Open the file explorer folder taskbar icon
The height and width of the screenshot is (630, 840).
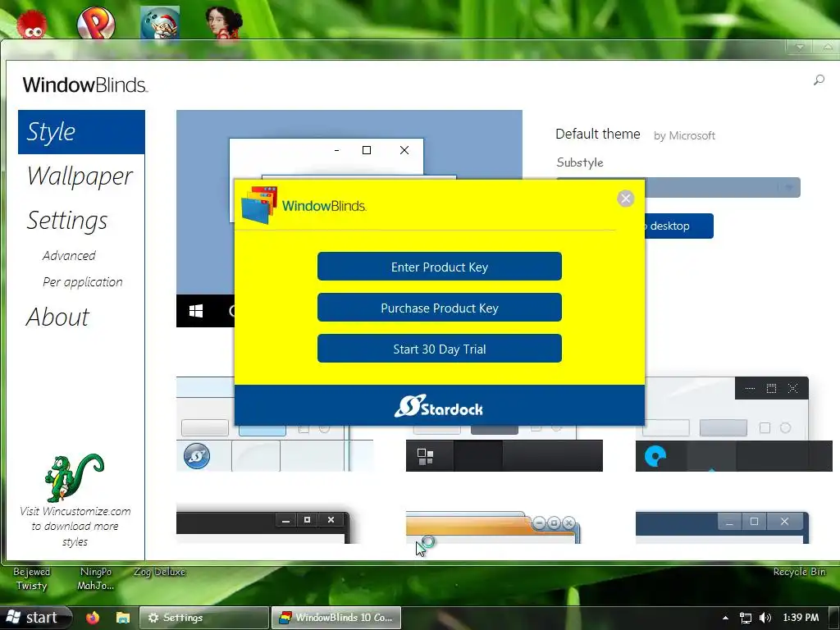[x=123, y=618]
